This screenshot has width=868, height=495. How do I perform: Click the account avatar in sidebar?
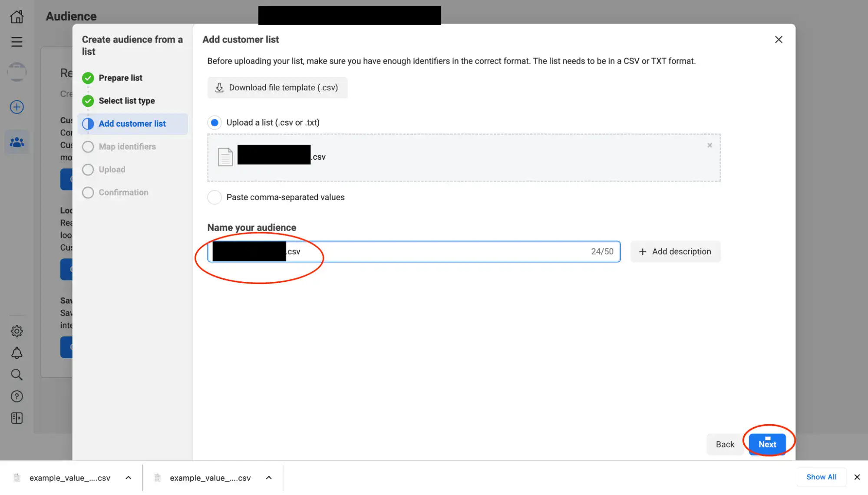tap(17, 72)
